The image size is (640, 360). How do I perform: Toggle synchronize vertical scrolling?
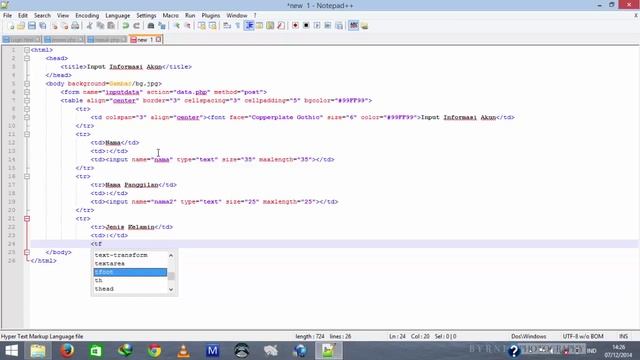pos(202,26)
